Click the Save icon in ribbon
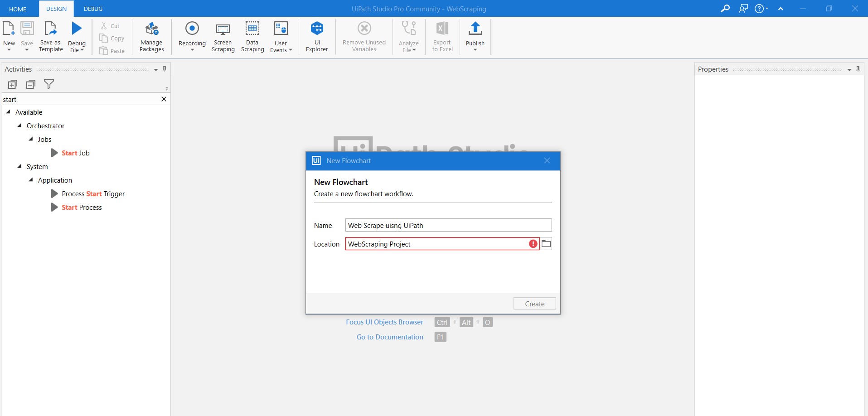The image size is (868, 416). coord(27,29)
